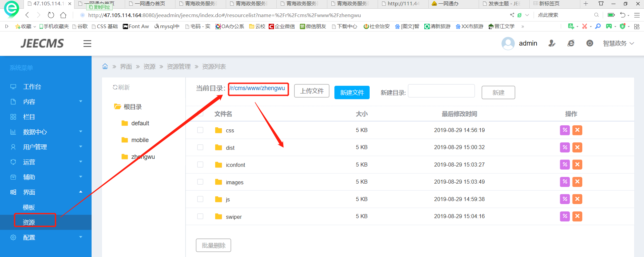Click the purple edit icon for css folder
The image size is (644, 257).
pyautogui.click(x=565, y=130)
